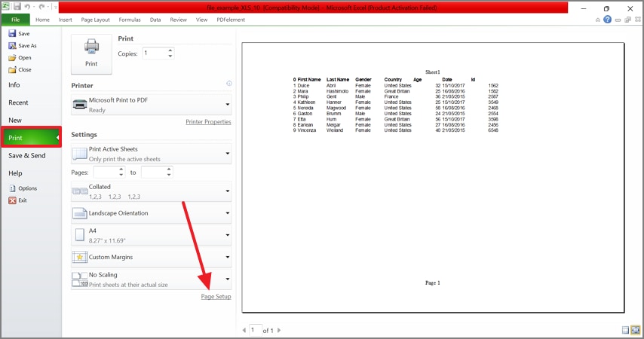
Task: Switch to the Review tab
Action: pyautogui.click(x=178, y=20)
